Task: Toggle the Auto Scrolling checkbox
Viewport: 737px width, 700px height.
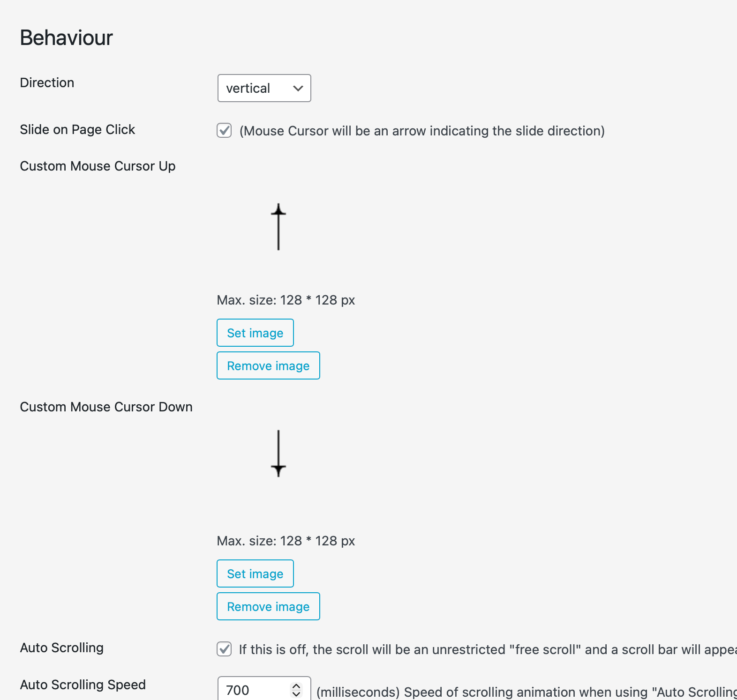Action: pos(224,649)
